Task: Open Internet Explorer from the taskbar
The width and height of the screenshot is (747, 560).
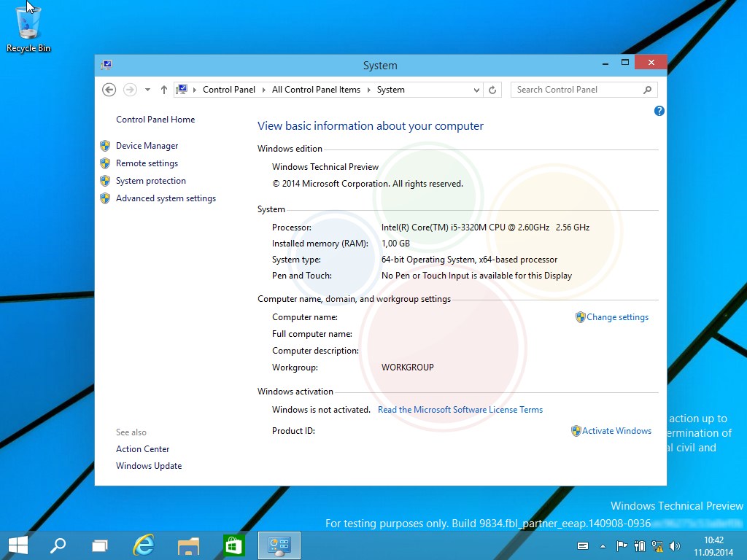Action: click(x=144, y=545)
